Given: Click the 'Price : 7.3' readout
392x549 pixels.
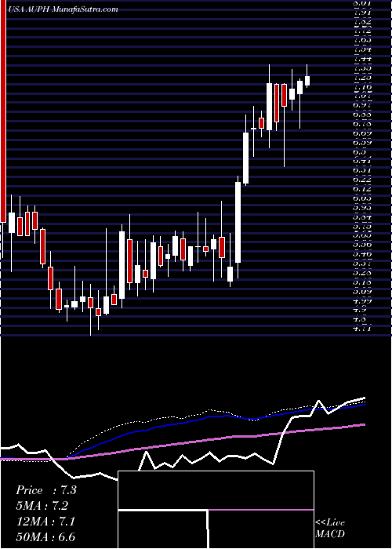Looking at the screenshot, I should [45, 490].
